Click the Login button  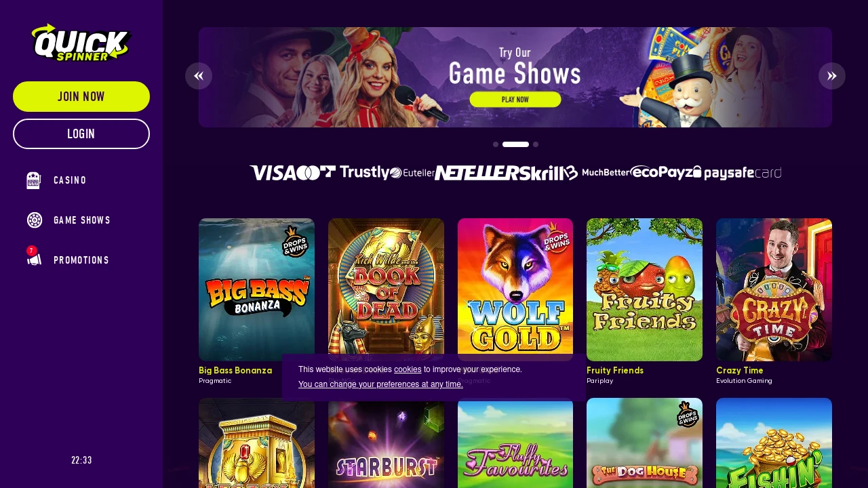[81, 134]
